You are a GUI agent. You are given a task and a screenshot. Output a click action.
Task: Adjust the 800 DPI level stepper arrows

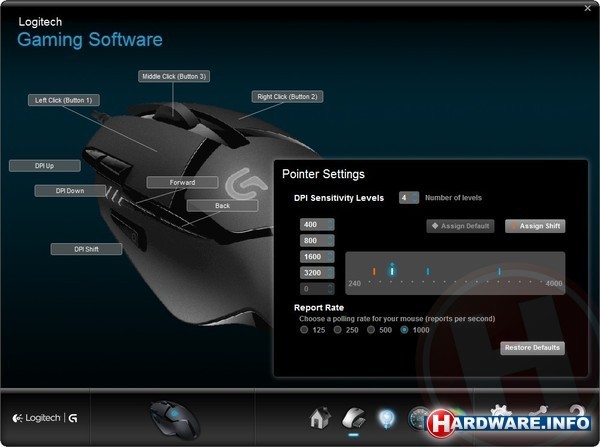coord(330,241)
